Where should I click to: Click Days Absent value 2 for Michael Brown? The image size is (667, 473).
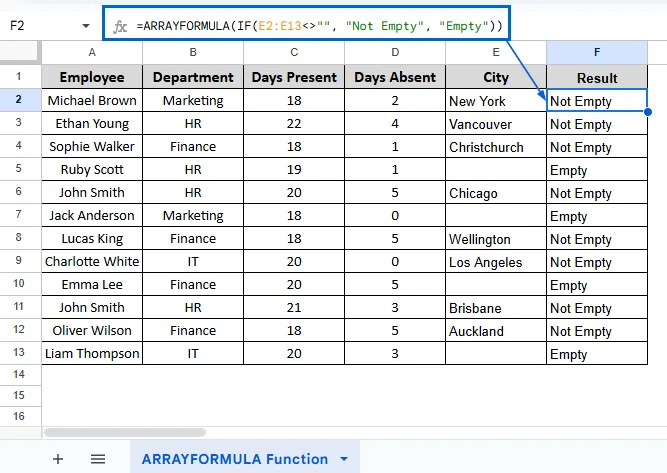[x=395, y=100]
